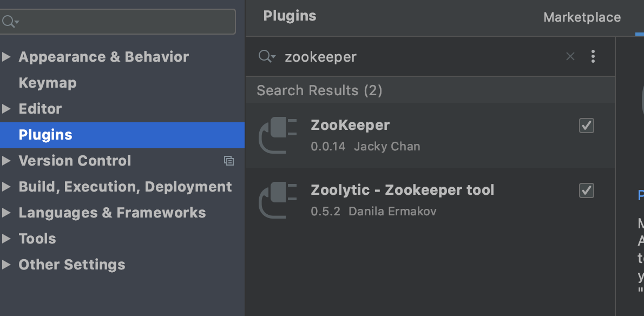Expand the Languages & Frameworks node

pos(6,213)
